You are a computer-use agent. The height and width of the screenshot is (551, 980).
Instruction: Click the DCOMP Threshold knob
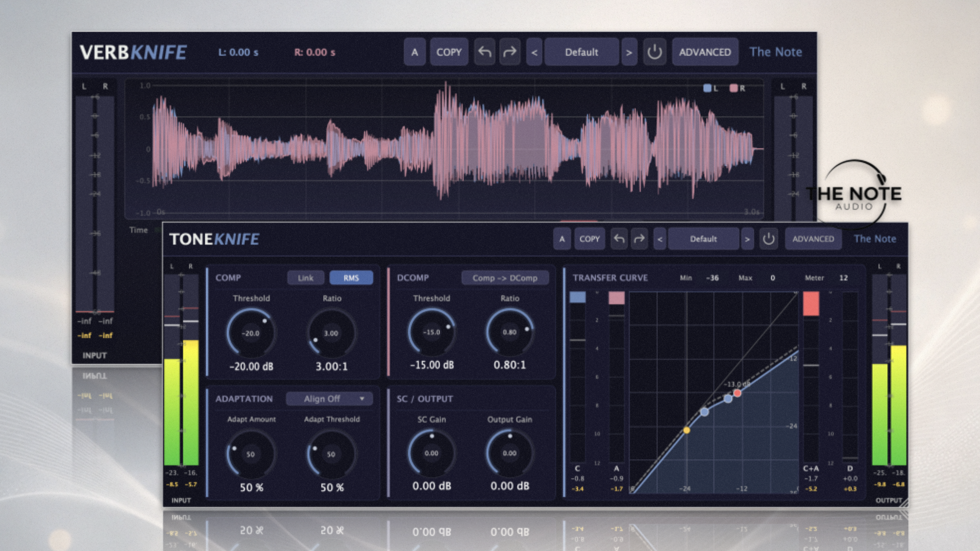[x=431, y=332]
